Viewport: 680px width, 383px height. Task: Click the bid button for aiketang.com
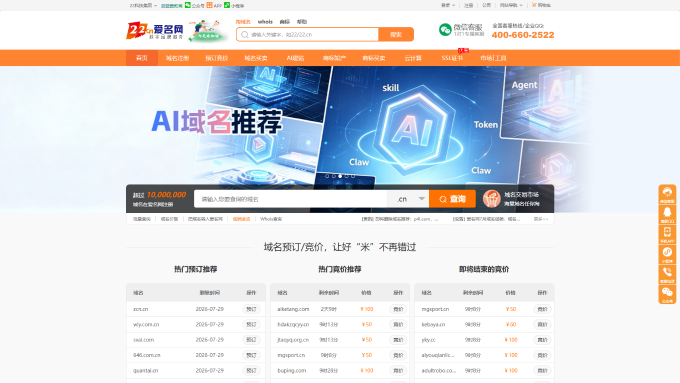(x=398, y=309)
